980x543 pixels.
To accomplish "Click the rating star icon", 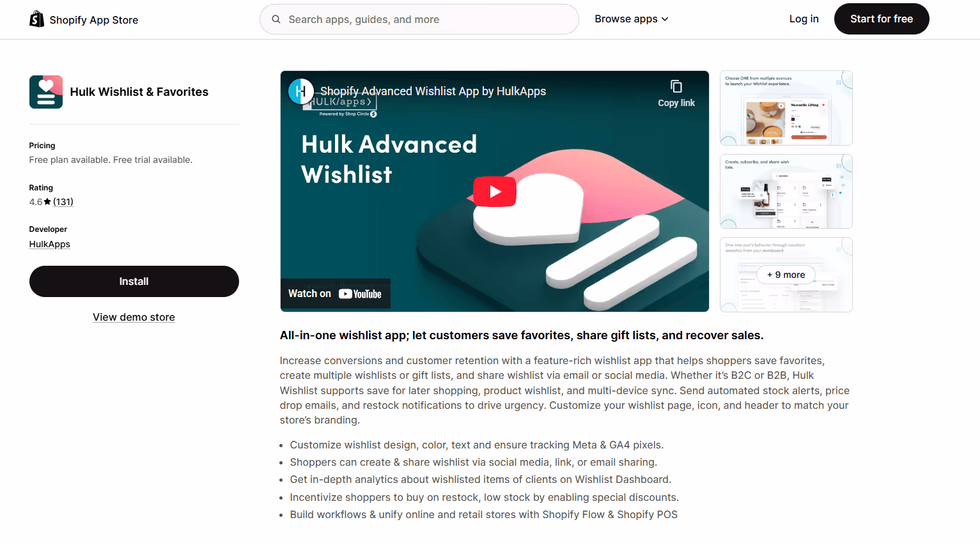I will click(x=47, y=202).
